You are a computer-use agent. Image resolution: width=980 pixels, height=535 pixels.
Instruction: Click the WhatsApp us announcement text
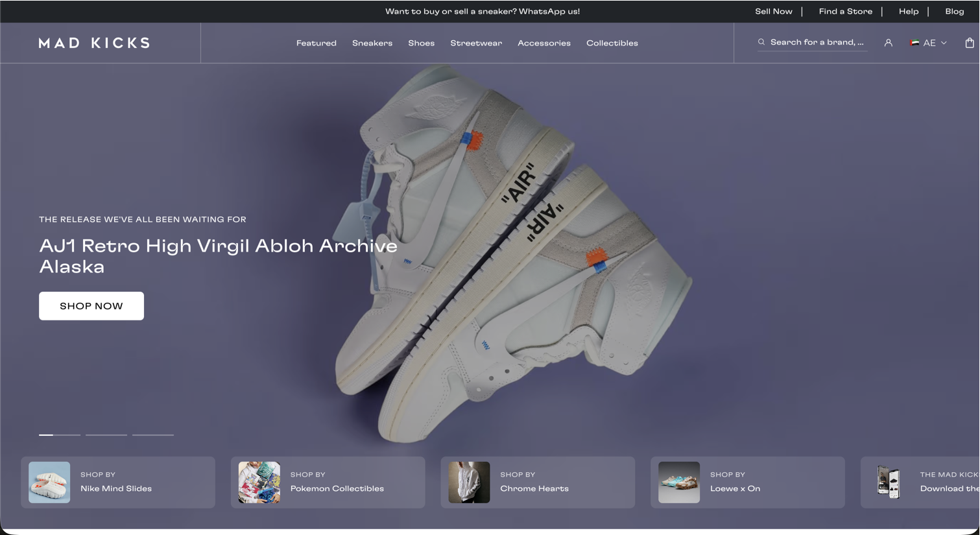pos(483,12)
